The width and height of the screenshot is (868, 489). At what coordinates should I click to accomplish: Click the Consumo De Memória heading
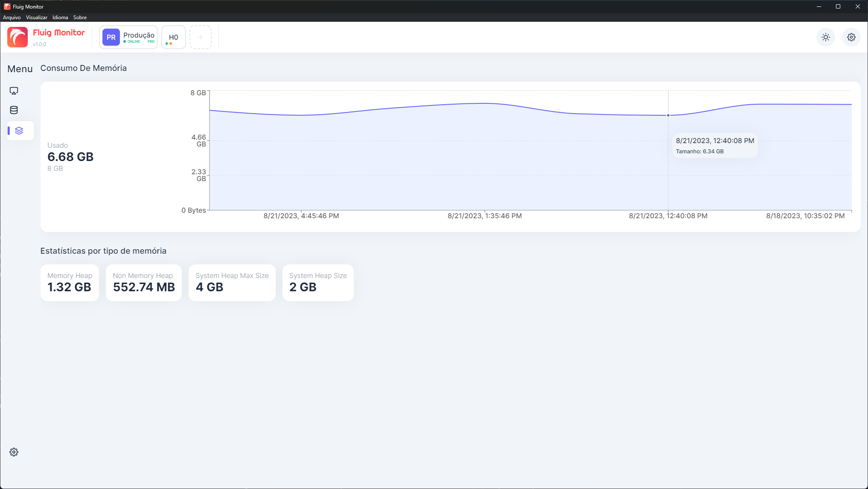coord(84,68)
